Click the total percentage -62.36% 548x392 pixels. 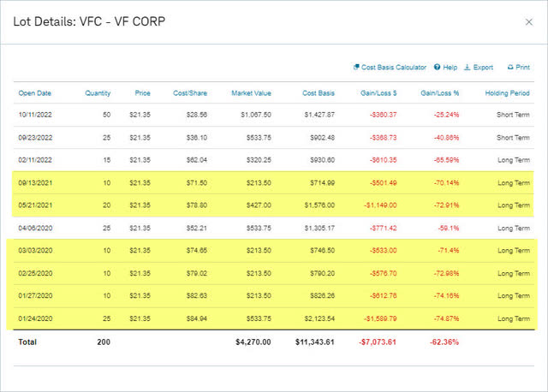(444, 342)
